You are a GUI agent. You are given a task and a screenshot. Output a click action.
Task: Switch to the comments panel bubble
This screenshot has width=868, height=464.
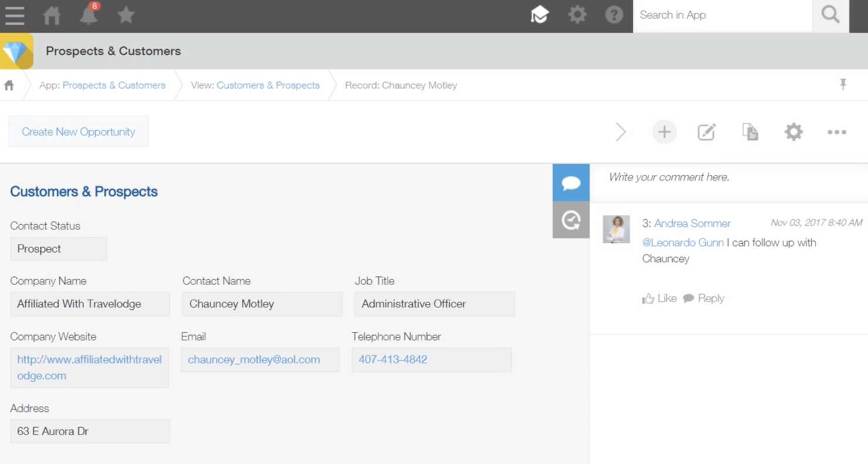tap(570, 182)
